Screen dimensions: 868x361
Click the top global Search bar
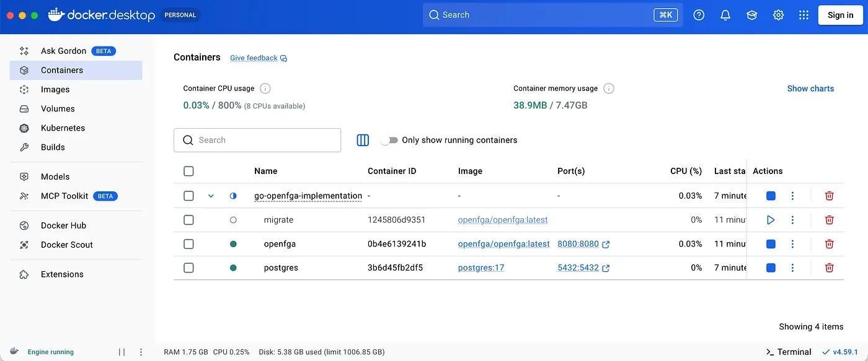coord(553,15)
